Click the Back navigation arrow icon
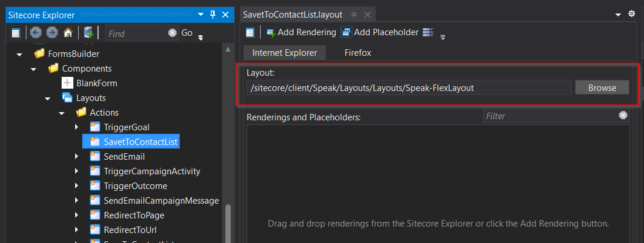 (x=36, y=33)
